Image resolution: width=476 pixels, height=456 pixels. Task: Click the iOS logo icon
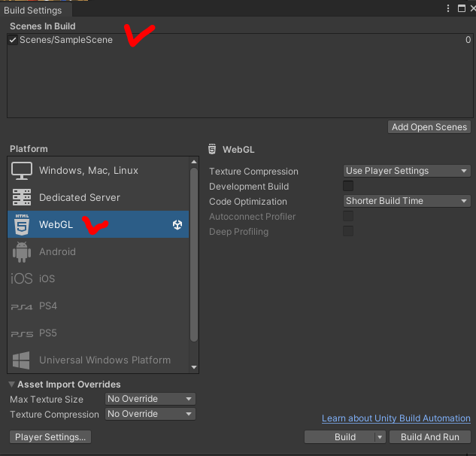click(22, 278)
